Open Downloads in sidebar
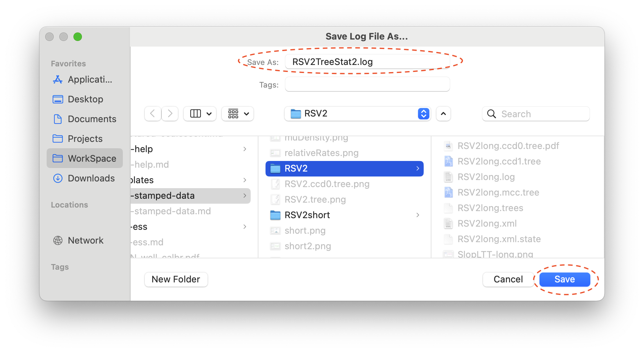Viewport: 644px width, 353px height. tap(84, 178)
